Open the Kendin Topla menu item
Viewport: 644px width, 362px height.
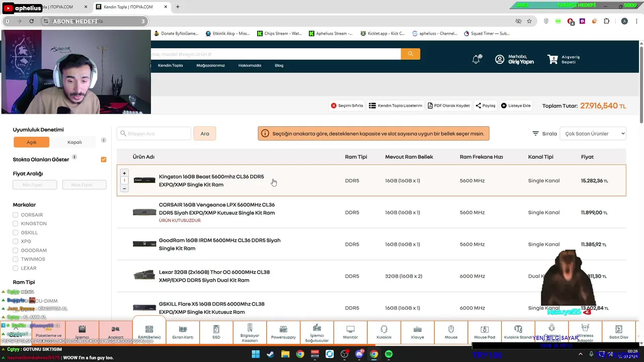point(171,65)
